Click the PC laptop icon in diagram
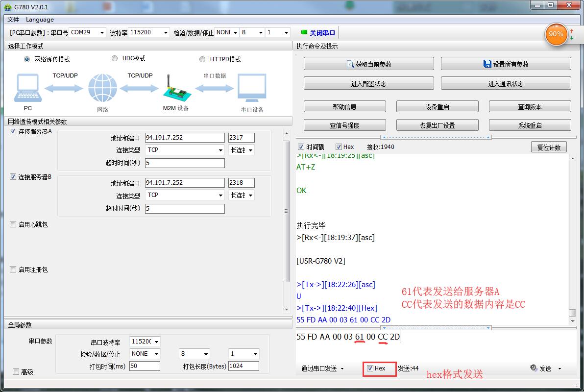This screenshot has width=584, height=392. [28, 88]
